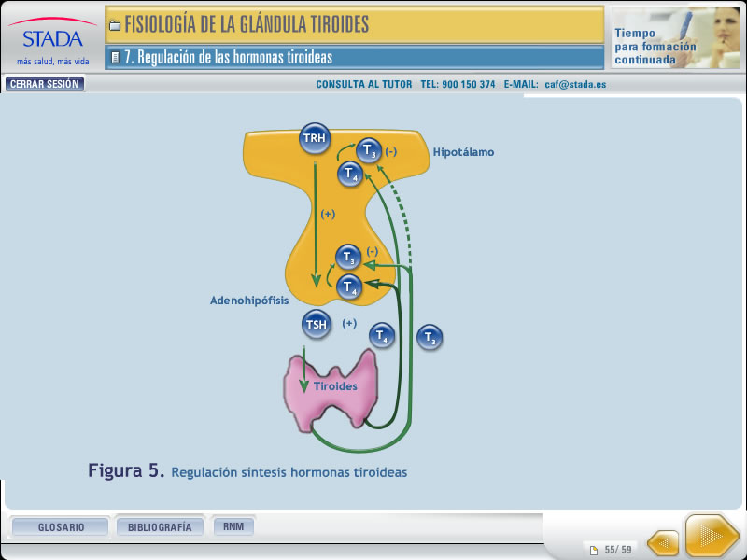The image size is (747, 560).
Task: Open the GLOSARIO section
Action: point(61,527)
